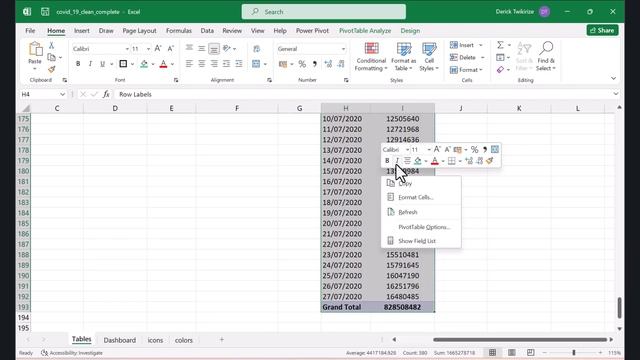
Task: Choose PivotTable Options in context menu
Action: [x=421, y=227]
